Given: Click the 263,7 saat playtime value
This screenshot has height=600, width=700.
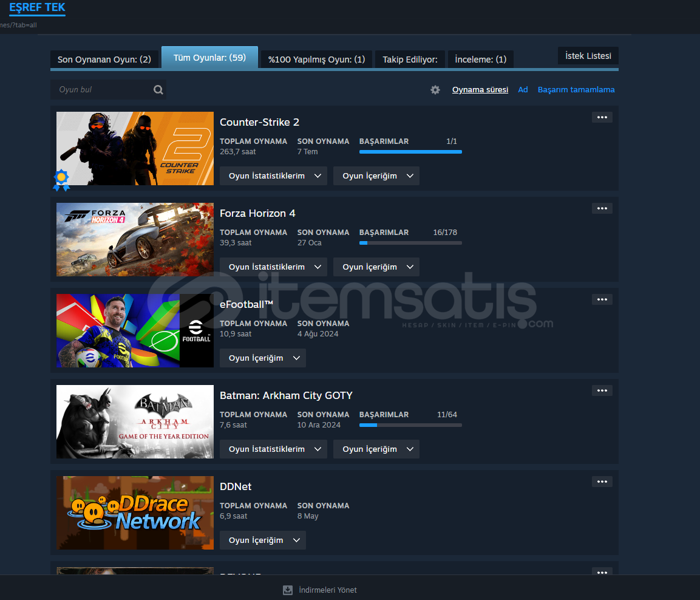Looking at the screenshot, I should [x=237, y=152].
